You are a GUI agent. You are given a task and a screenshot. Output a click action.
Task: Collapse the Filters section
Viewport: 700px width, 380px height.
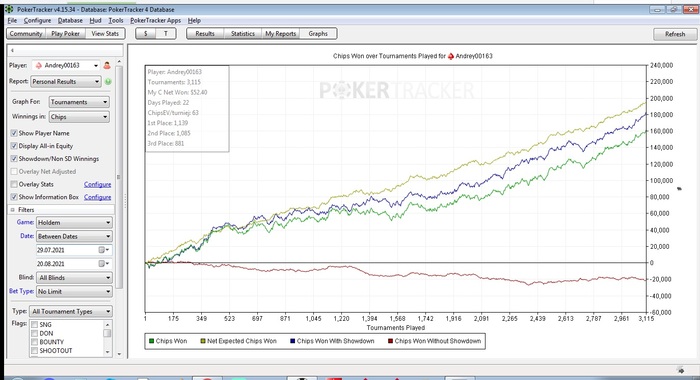point(12,210)
